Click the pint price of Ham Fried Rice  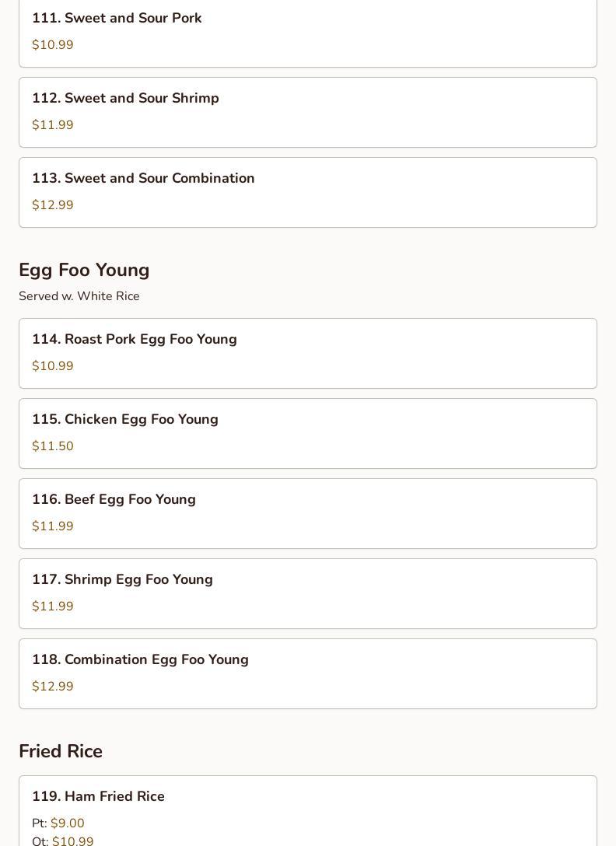68,823
